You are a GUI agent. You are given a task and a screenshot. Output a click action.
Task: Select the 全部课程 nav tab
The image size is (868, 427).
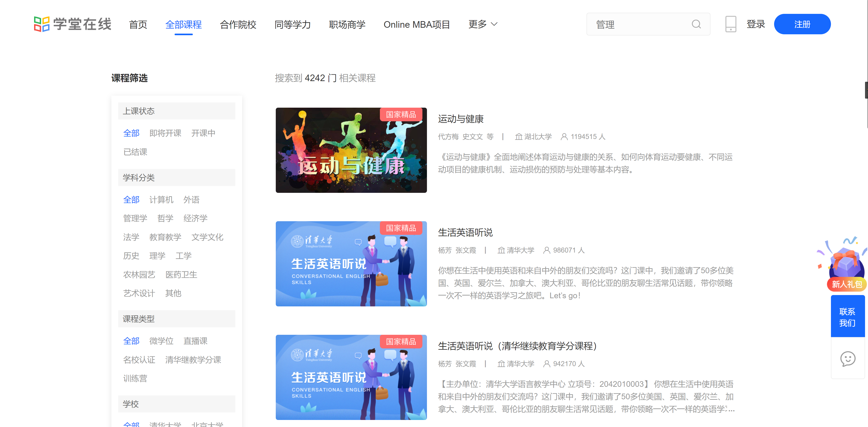pos(183,25)
